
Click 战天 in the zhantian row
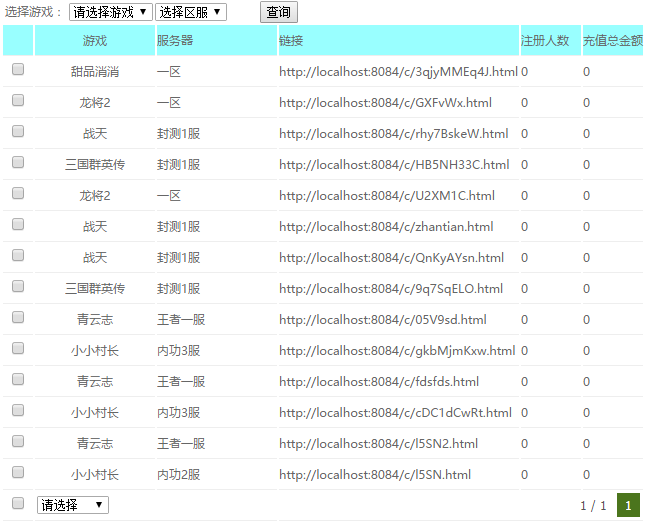coord(95,227)
